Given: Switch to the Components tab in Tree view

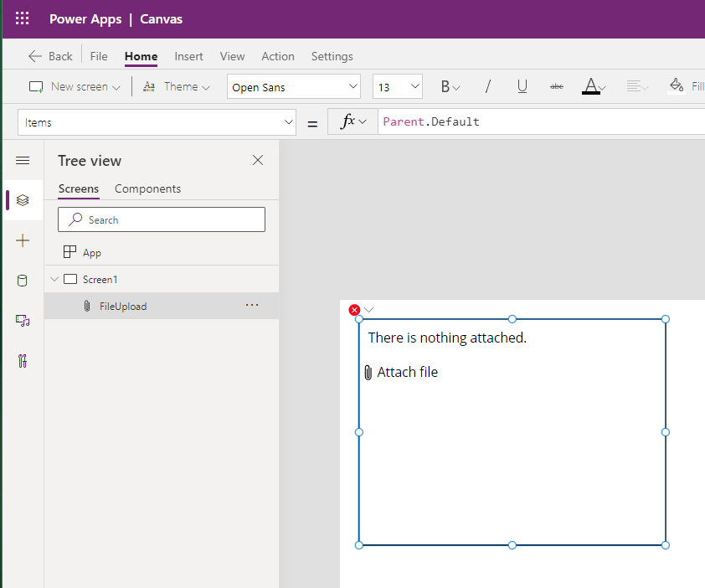Looking at the screenshot, I should click(x=147, y=188).
